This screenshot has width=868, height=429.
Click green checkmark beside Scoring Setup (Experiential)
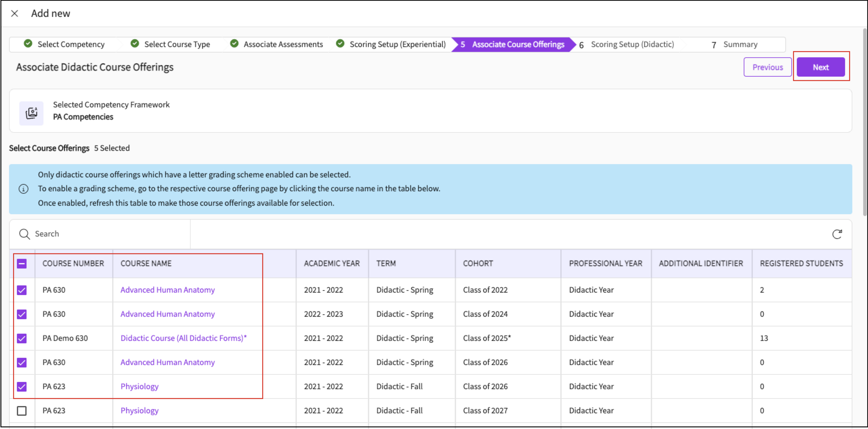340,44
